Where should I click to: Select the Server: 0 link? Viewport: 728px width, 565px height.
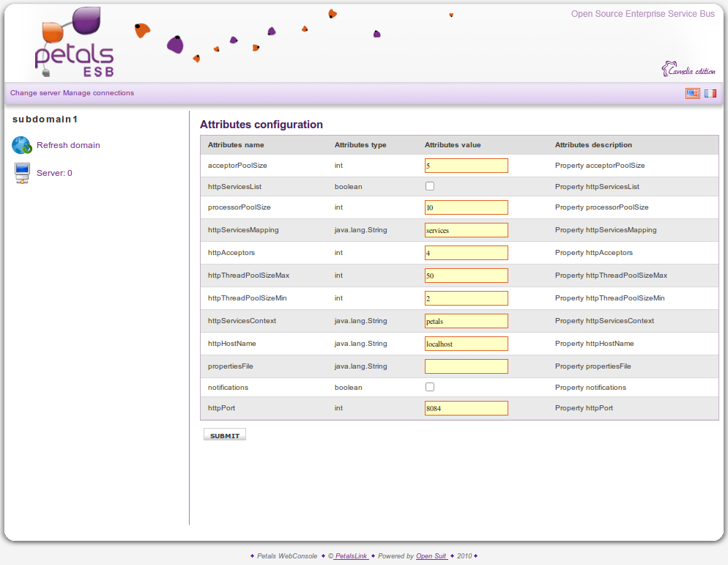click(x=54, y=173)
